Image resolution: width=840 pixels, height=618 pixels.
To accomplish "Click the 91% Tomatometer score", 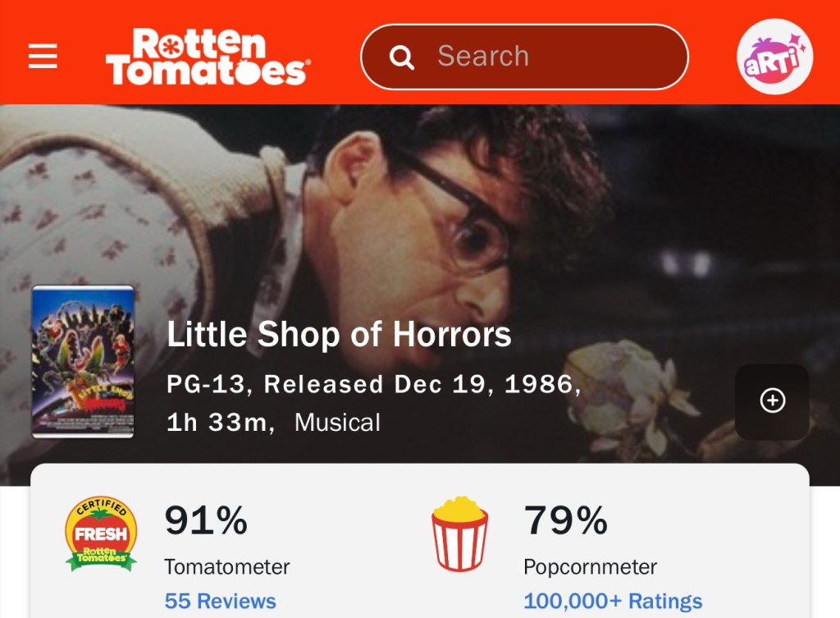I will (206, 520).
